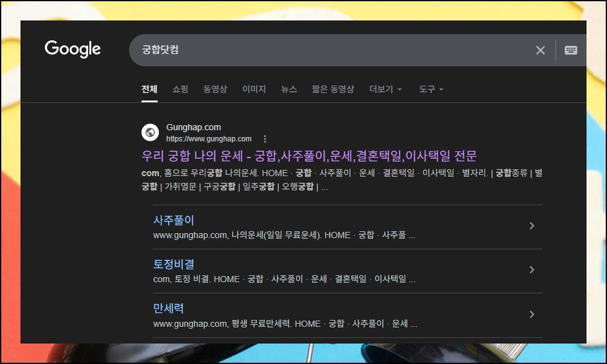
Task: Click the description '나의운세(일일 무료운세)' under 사주풀이
Action: [x=276, y=235]
